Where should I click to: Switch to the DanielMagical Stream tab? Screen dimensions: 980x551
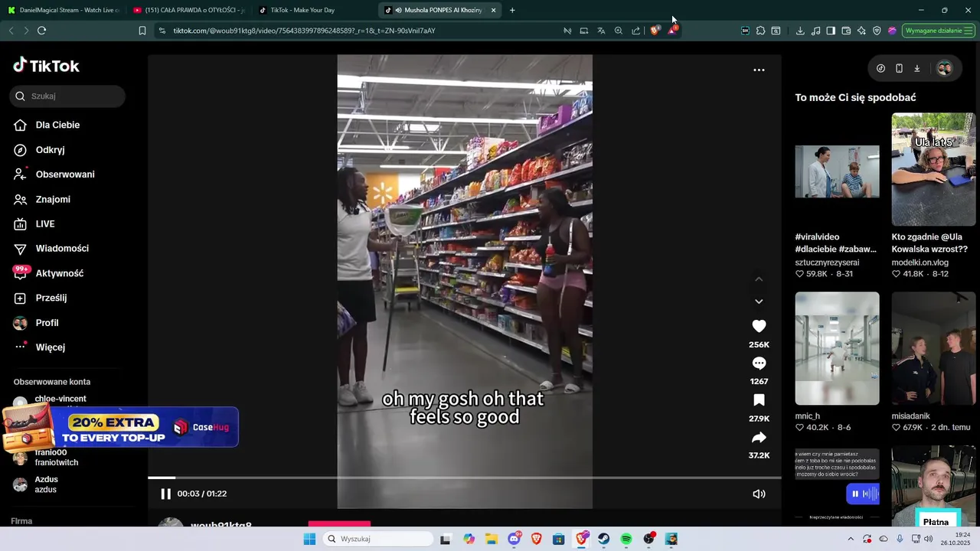[x=63, y=10]
